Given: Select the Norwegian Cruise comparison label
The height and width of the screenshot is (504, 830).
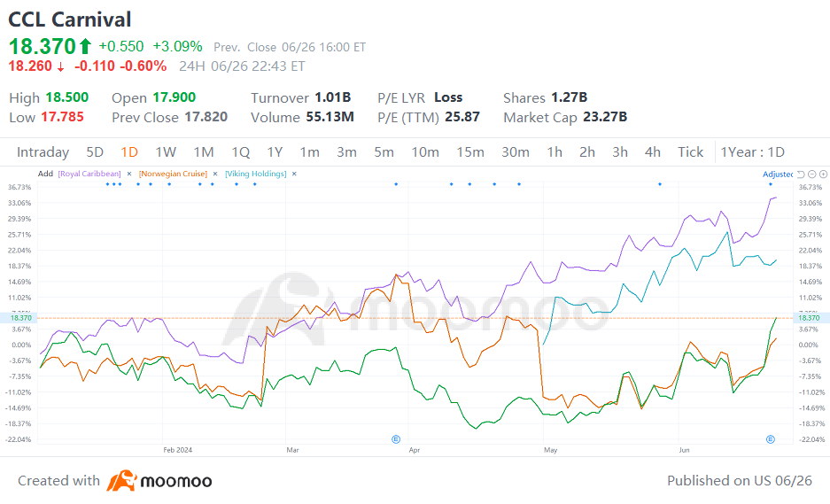Looking at the screenshot, I should [x=173, y=174].
